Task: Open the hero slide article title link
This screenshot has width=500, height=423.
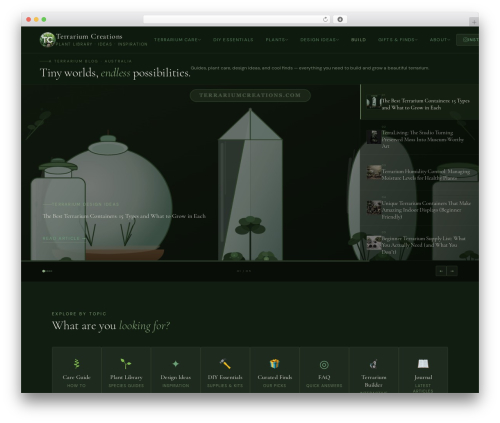Action: click(124, 216)
